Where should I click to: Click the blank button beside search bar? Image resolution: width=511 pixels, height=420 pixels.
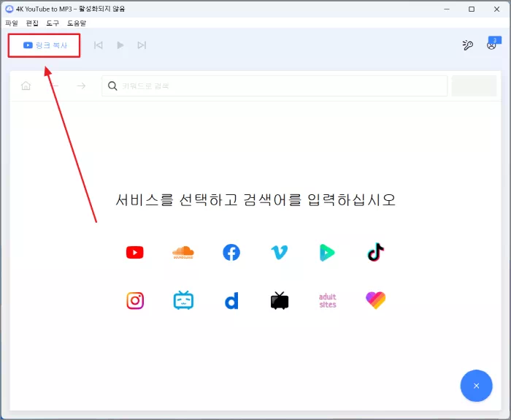(474, 85)
